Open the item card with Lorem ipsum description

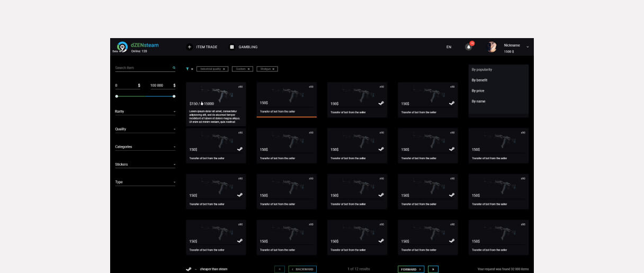click(x=216, y=104)
